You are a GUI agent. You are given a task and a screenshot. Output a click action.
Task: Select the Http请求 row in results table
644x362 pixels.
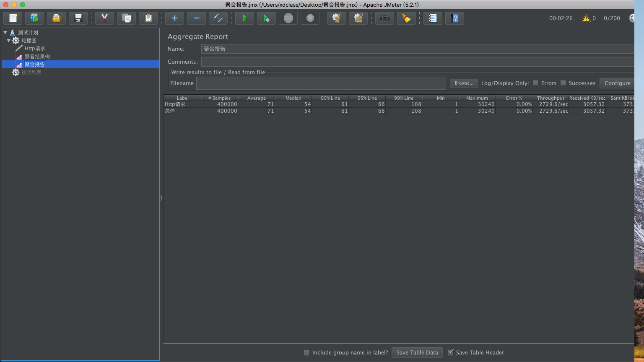pyautogui.click(x=399, y=104)
